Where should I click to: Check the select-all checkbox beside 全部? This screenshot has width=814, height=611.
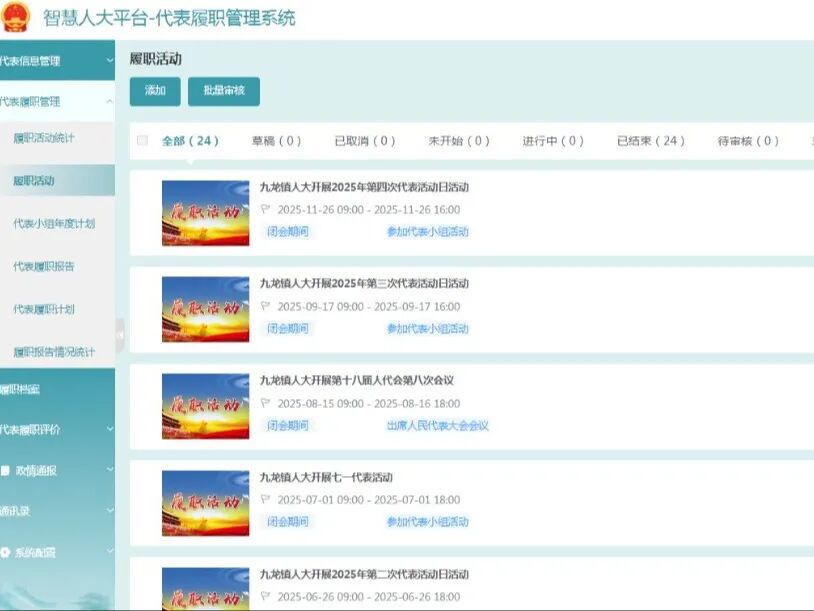pos(142,141)
